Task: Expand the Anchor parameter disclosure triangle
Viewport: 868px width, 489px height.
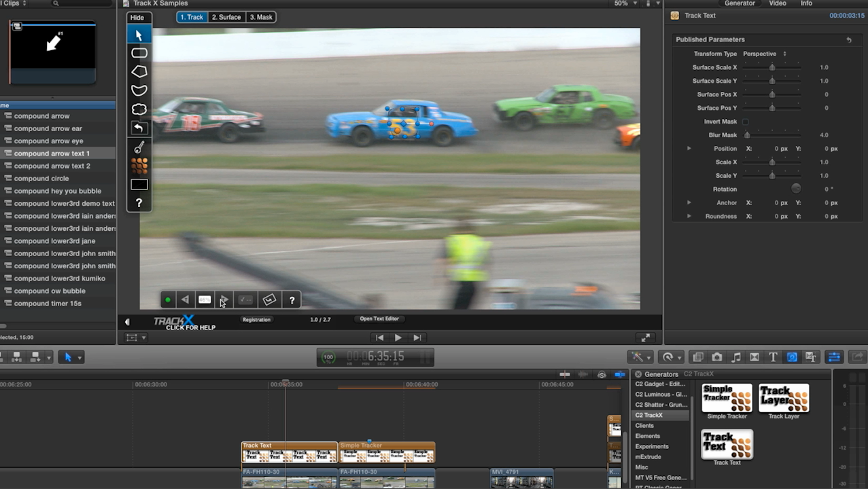Action: coord(689,203)
